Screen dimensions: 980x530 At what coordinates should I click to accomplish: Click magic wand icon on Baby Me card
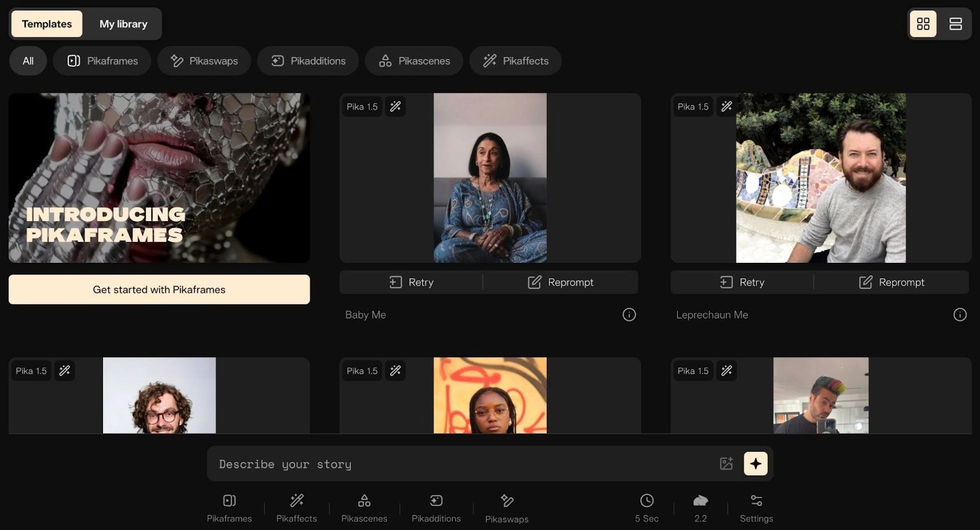pos(396,107)
